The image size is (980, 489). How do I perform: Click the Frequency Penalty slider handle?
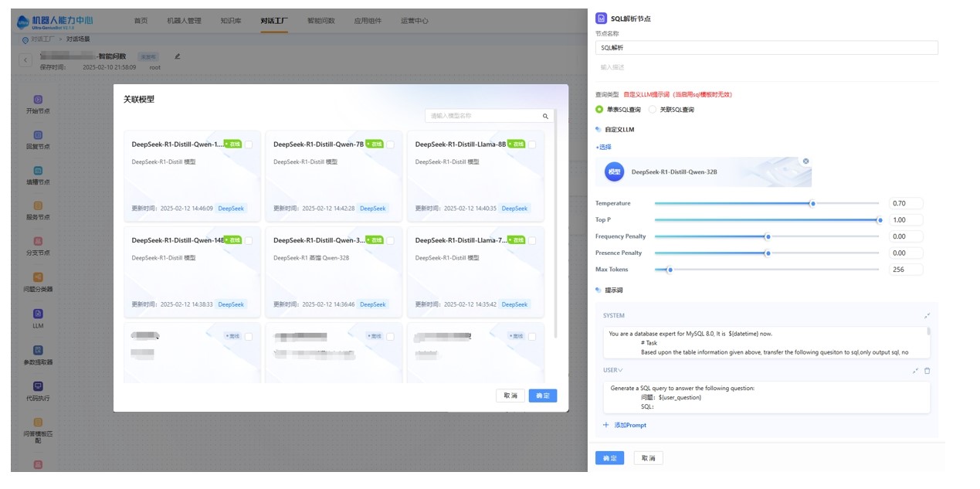point(768,236)
